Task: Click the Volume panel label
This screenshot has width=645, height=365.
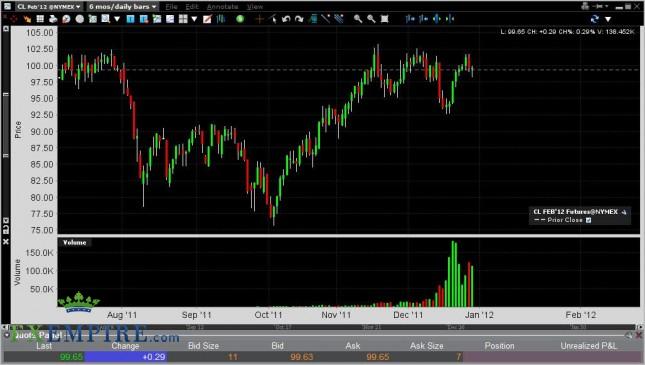Action: (x=74, y=242)
